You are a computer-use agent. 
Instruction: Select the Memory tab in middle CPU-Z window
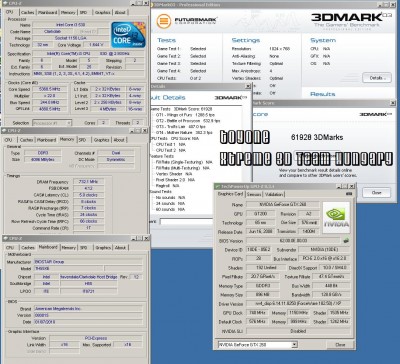click(67, 139)
